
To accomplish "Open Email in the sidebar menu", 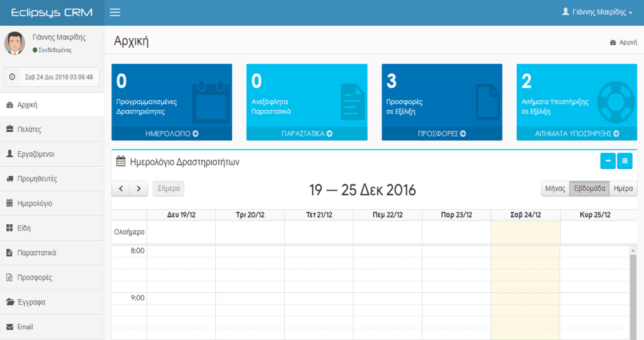I will pos(52,326).
